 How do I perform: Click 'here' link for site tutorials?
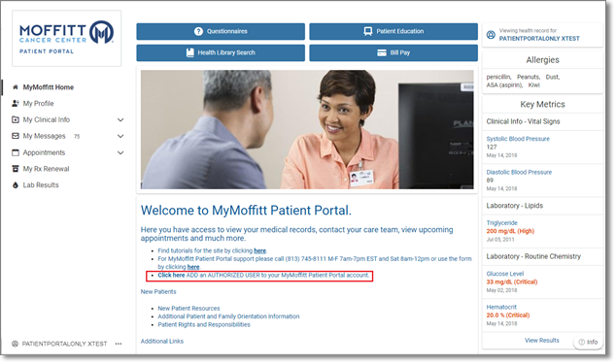(260, 250)
